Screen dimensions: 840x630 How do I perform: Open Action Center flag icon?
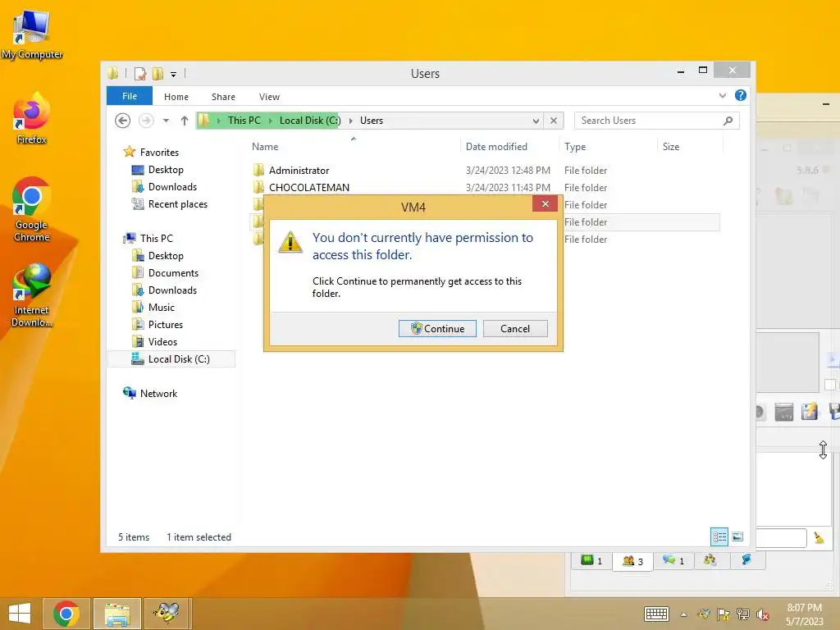coord(724,614)
